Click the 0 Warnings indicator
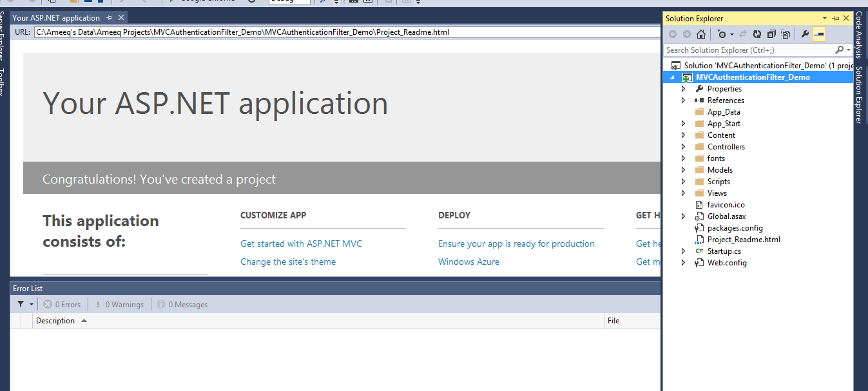Image resolution: width=868 pixels, height=391 pixels. click(x=119, y=304)
